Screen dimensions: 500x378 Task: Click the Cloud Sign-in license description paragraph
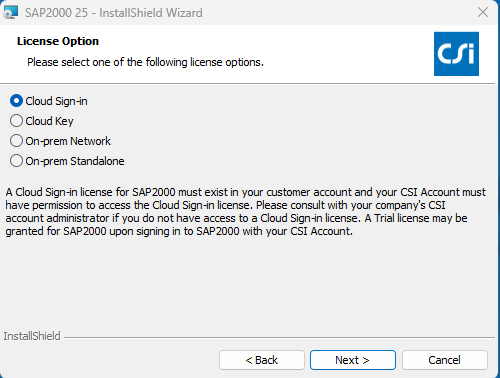pos(246,212)
